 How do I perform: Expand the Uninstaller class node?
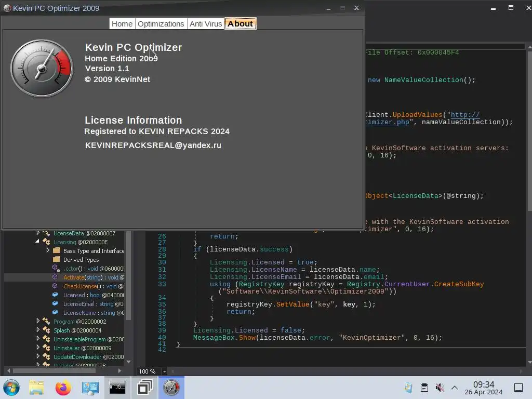[x=37, y=348]
